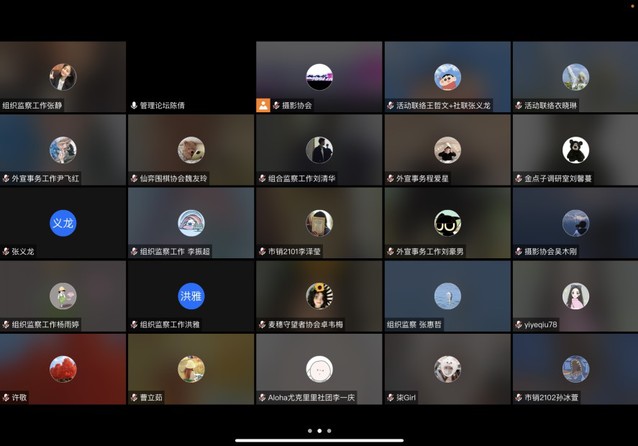Click the black bear avatar of 刘馨蔓

575,150
